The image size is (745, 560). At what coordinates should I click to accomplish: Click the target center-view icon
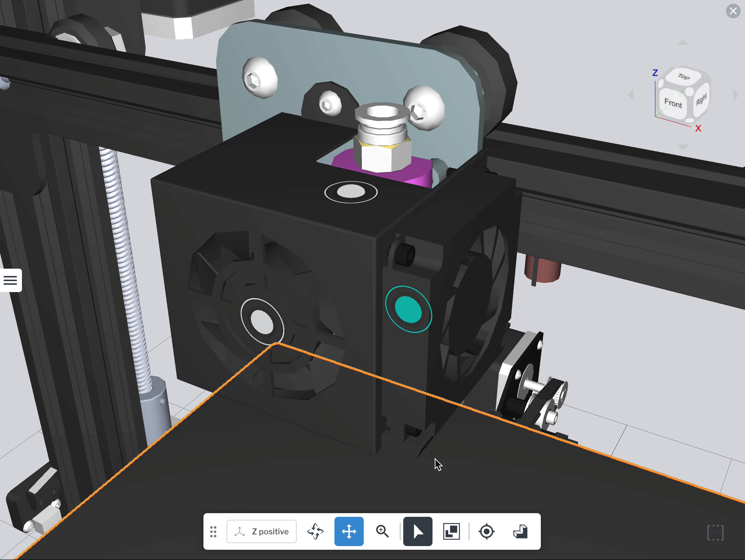[x=486, y=531]
